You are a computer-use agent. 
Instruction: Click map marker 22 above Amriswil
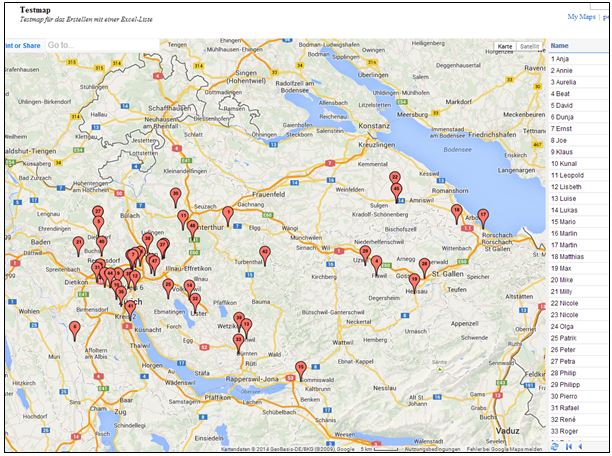pyautogui.click(x=395, y=178)
